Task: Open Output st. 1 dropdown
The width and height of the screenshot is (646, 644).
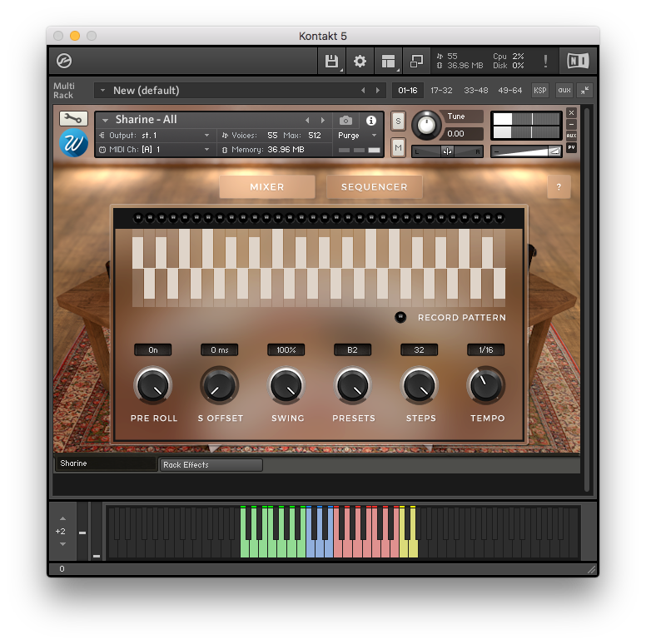Action: tap(206, 135)
